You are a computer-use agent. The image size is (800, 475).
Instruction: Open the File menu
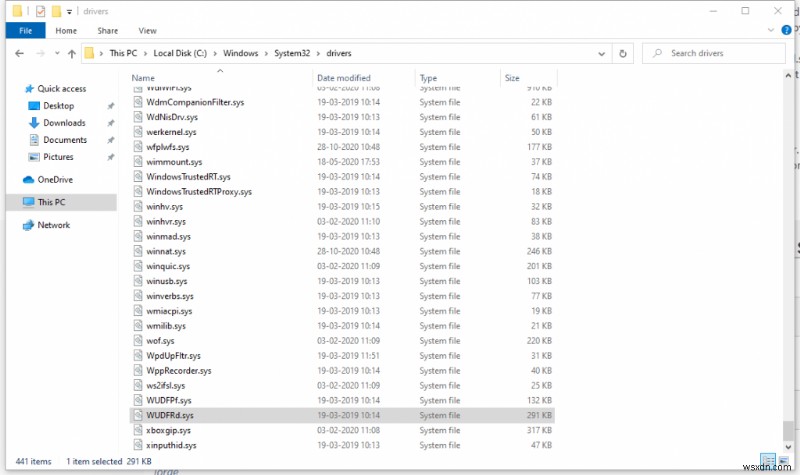[x=26, y=31]
